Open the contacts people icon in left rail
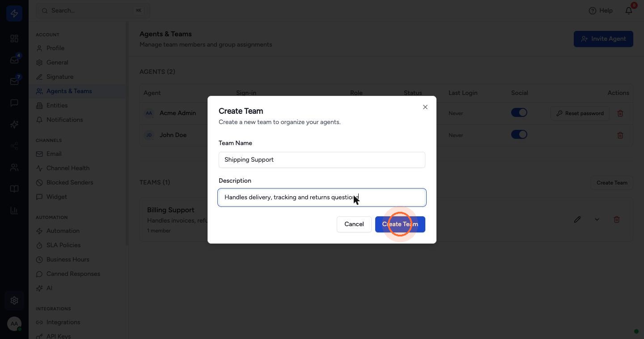Screen dimensions: 644x339 coord(14,167)
